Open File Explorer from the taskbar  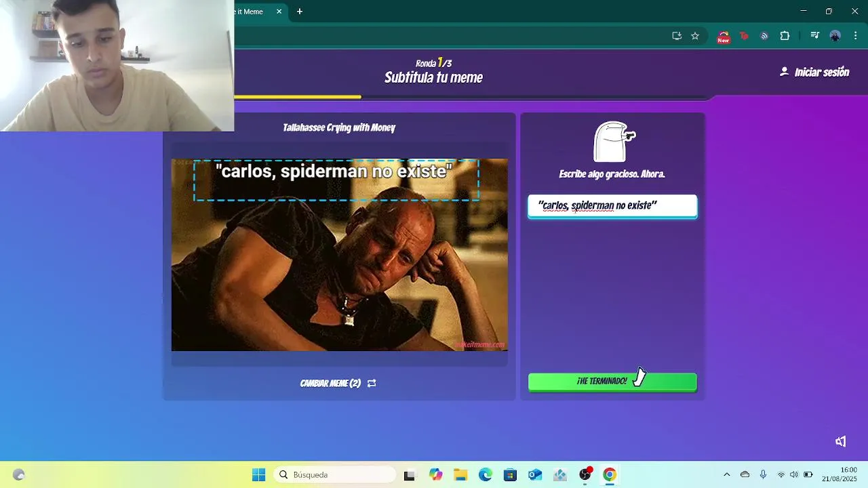coord(460,475)
